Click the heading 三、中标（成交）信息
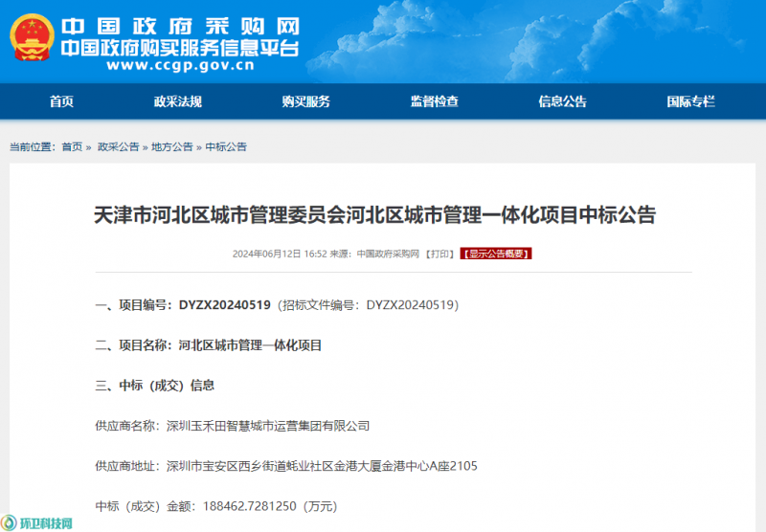 pos(155,386)
